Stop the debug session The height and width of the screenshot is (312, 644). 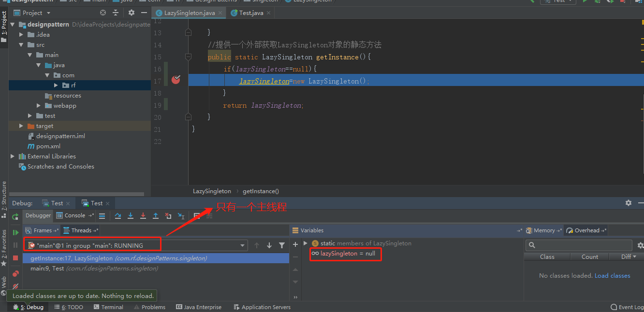coord(15,258)
